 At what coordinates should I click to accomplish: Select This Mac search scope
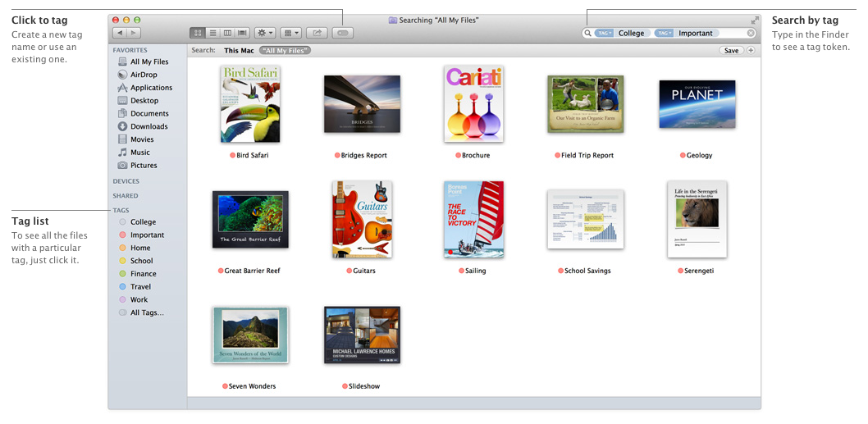[239, 50]
